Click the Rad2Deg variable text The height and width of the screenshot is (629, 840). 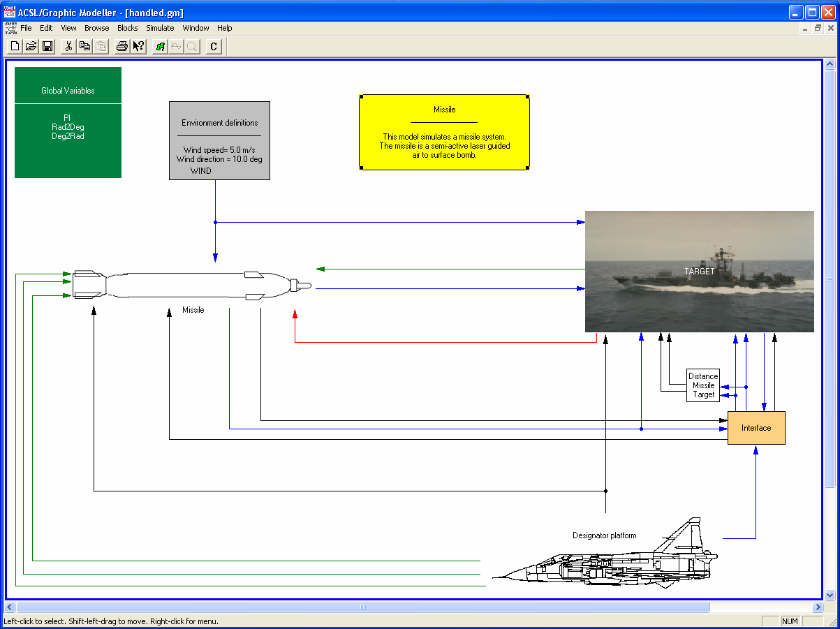click(x=68, y=127)
